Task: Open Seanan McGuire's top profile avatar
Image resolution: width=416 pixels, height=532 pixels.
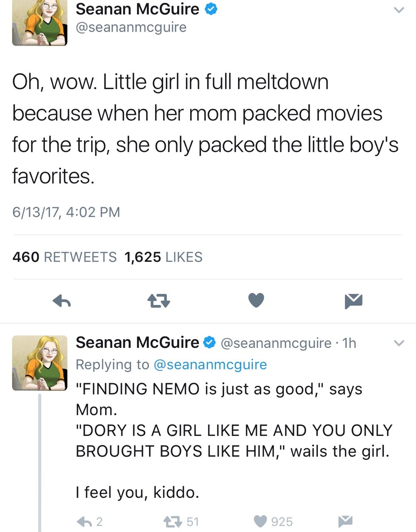Action: (40, 23)
